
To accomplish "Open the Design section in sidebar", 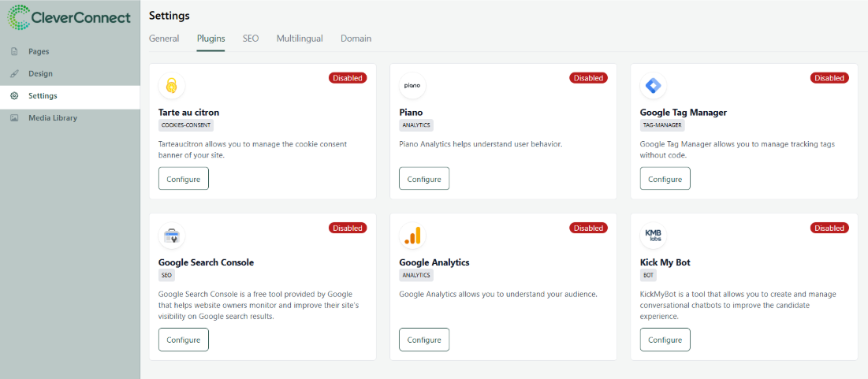I will pyautogui.click(x=40, y=73).
